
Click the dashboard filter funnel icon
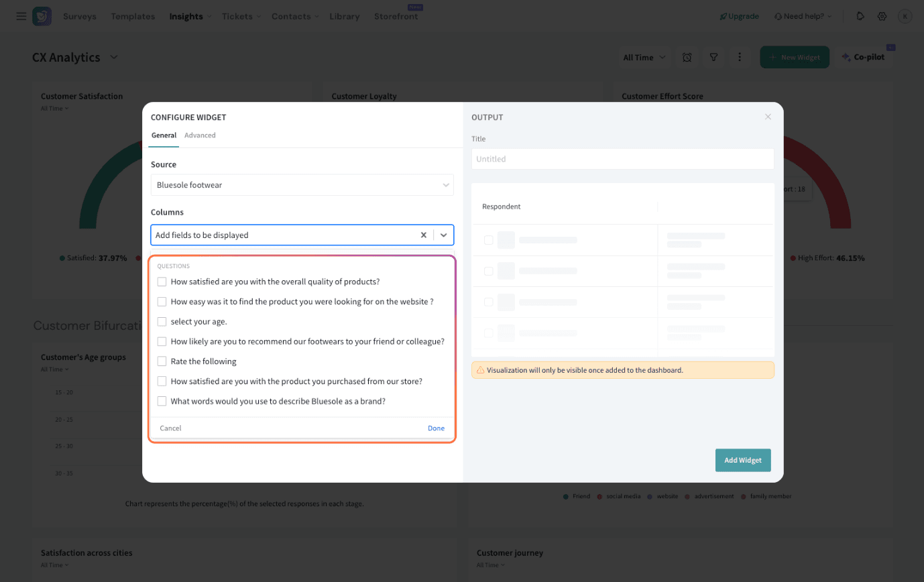(x=714, y=58)
